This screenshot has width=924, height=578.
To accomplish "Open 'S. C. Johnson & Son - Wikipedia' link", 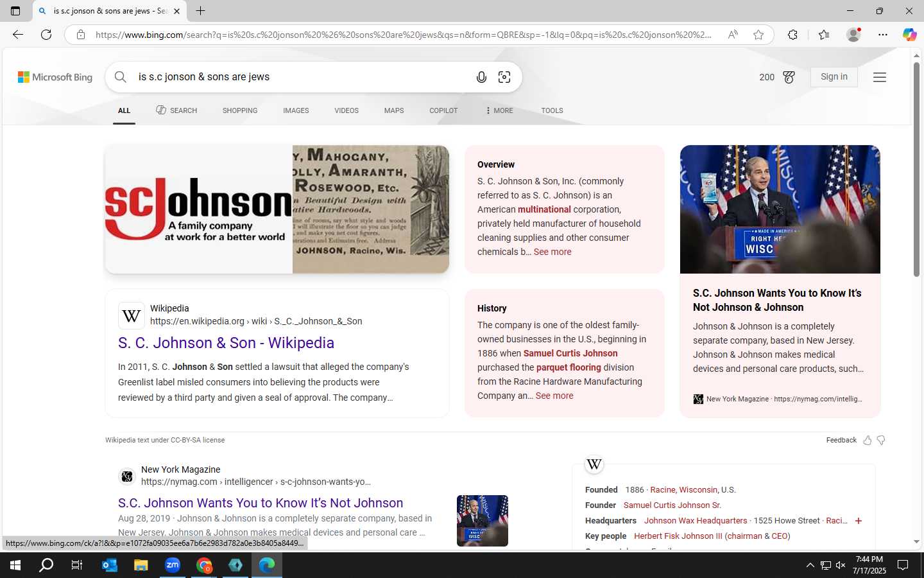I will click(x=226, y=343).
